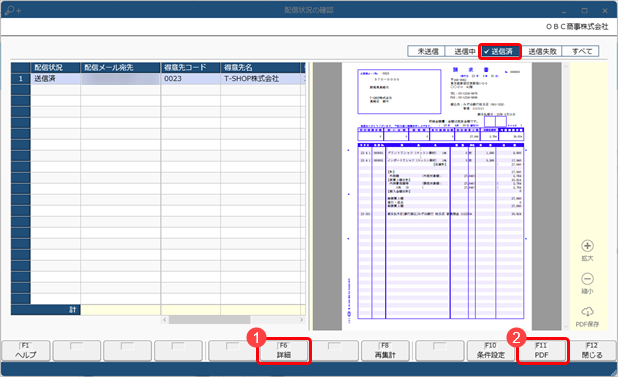This screenshot has height=377, width=618.
Task: Click the 得意先コード column header
Action: (191, 68)
